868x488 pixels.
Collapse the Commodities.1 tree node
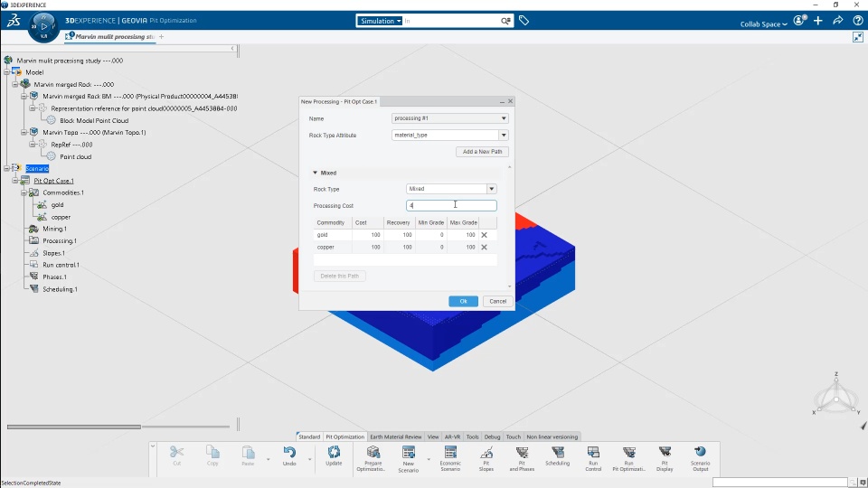pyautogui.click(x=24, y=192)
